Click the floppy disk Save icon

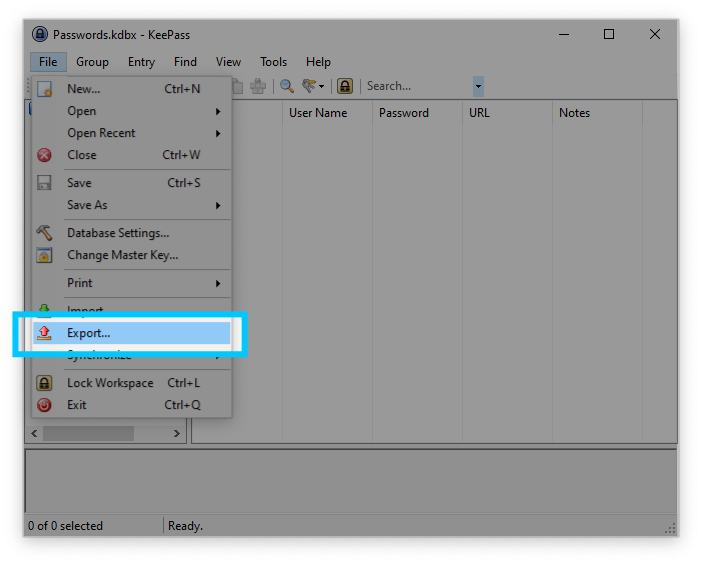(44, 183)
